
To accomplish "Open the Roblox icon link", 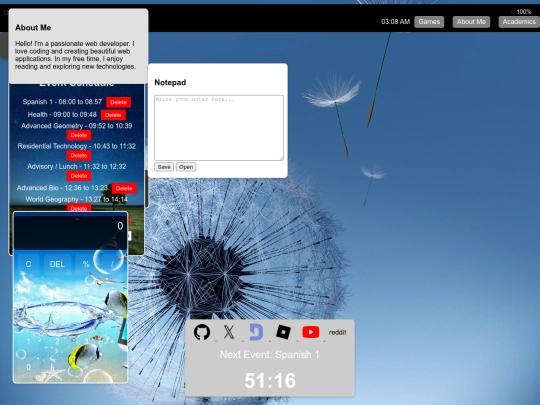I will (283, 332).
